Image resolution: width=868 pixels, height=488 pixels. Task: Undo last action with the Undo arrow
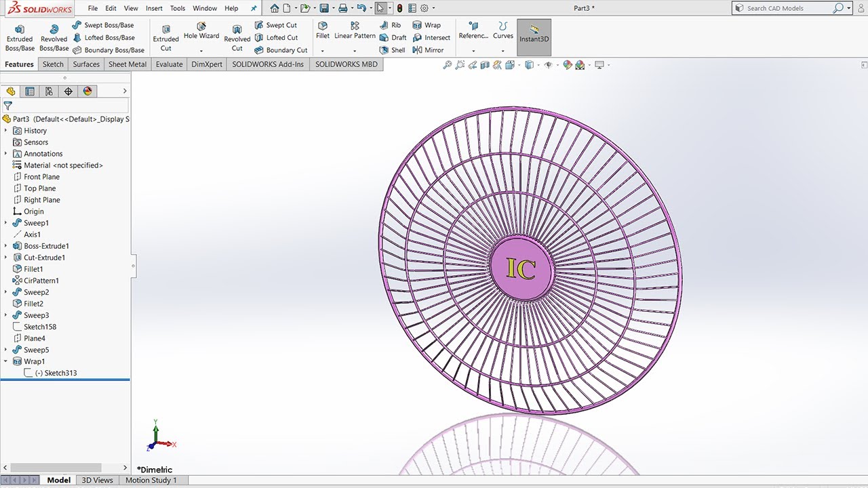[x=361, y=8]
